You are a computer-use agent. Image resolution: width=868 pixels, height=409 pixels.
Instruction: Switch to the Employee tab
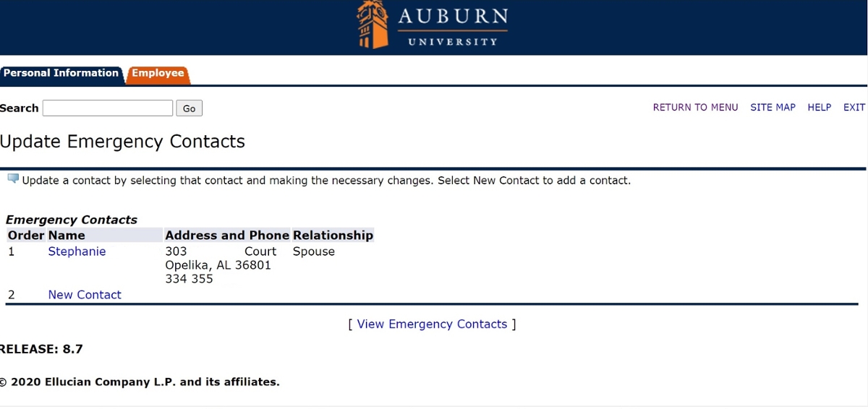[158, 73]
